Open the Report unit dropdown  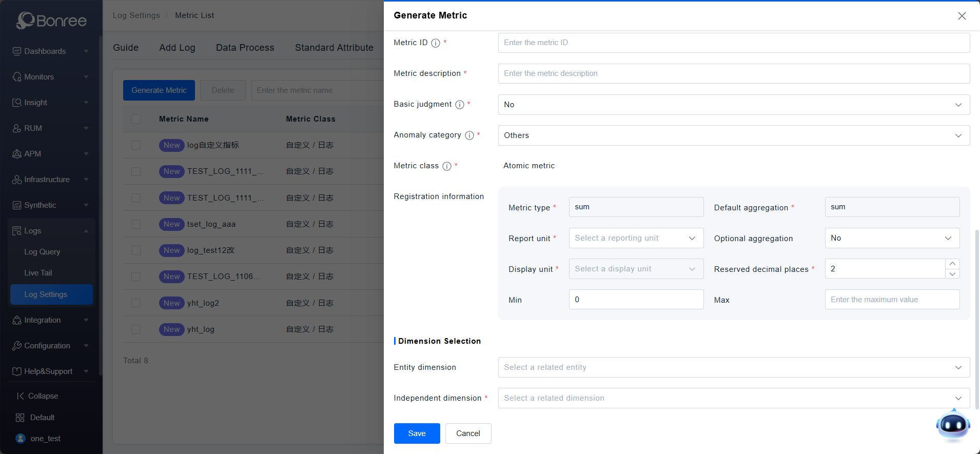[x=636, y=238]
